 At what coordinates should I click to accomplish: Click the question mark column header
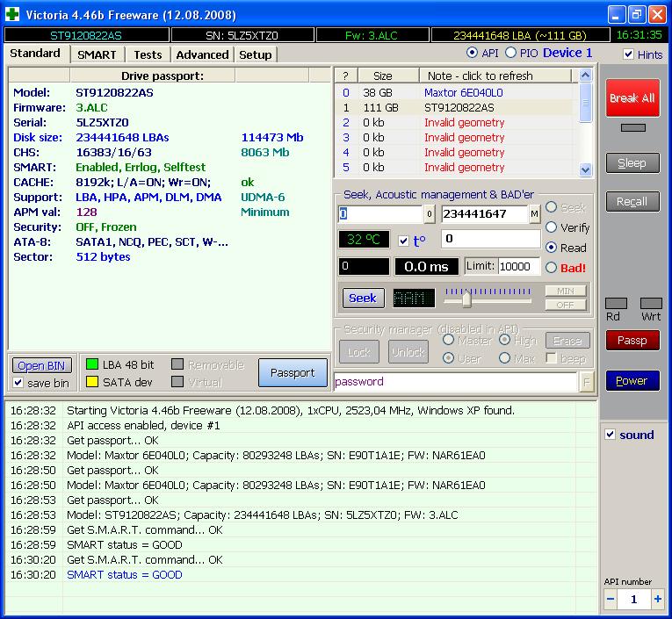pyautogui.click(x=345, y=76)
